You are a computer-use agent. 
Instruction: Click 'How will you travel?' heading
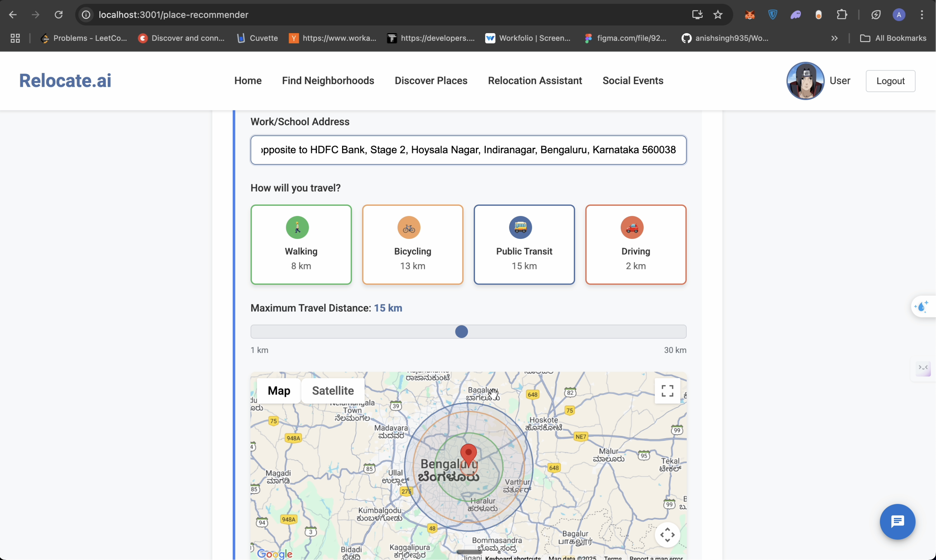click(x=296, y=188)
